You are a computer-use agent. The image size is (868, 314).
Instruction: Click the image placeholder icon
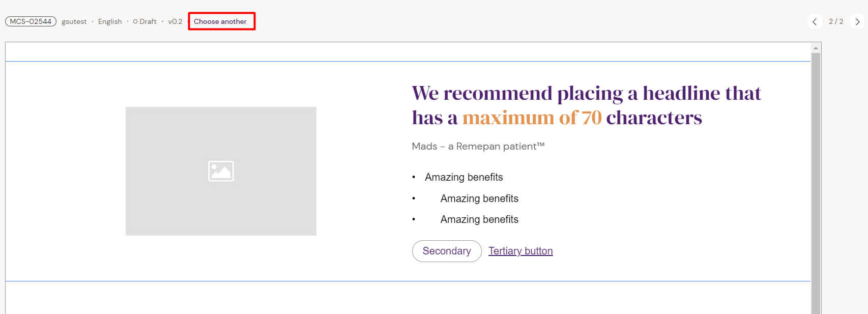point(221,171)
